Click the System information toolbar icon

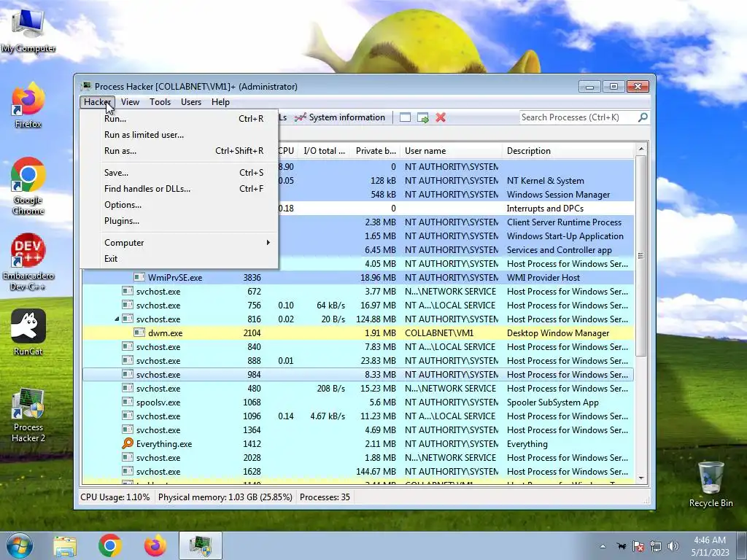(300, 117)
